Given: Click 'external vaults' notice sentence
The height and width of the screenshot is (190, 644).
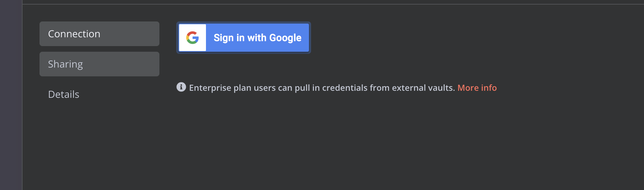Looking at the screenshot, I should pos(322,88).
